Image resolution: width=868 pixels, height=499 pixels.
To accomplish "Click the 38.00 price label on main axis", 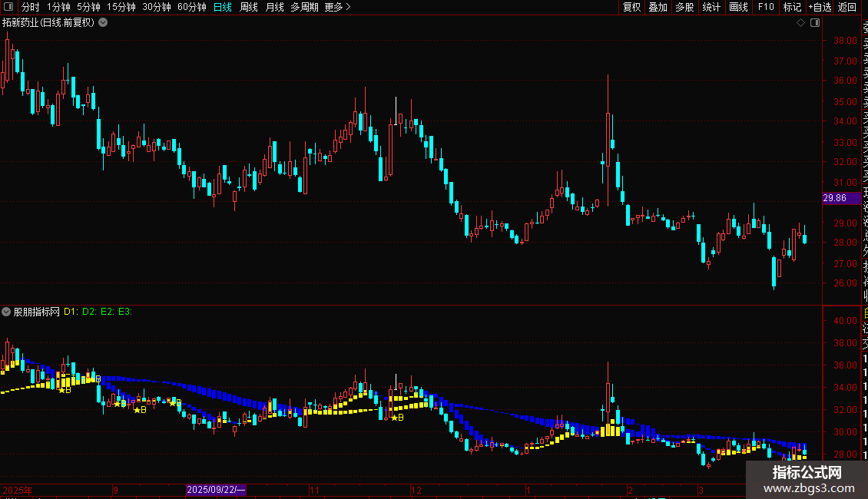I will click(845, 41).
